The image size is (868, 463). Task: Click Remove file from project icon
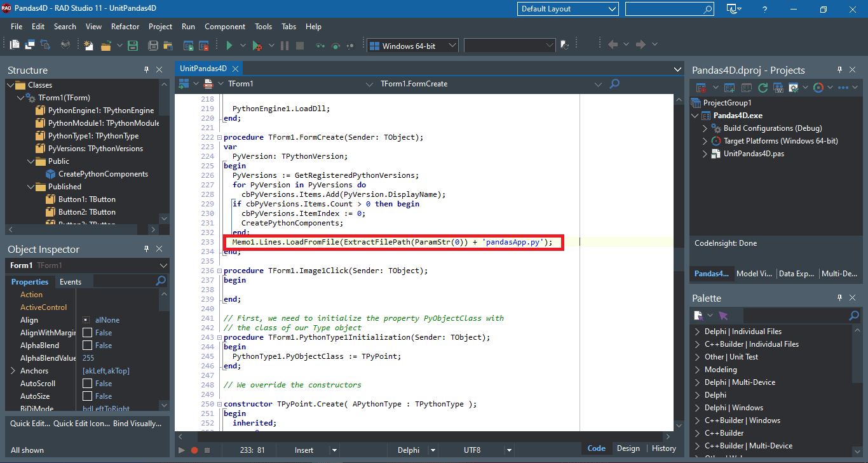tap(203, 46)
